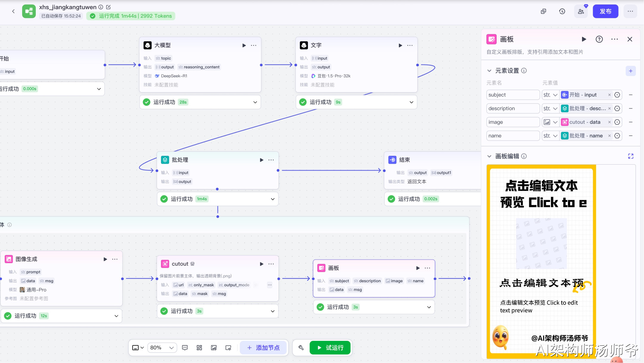The image size is (644, 363).
Task: Close the 画板 settings panel
Action: click(x=630, y=39)
